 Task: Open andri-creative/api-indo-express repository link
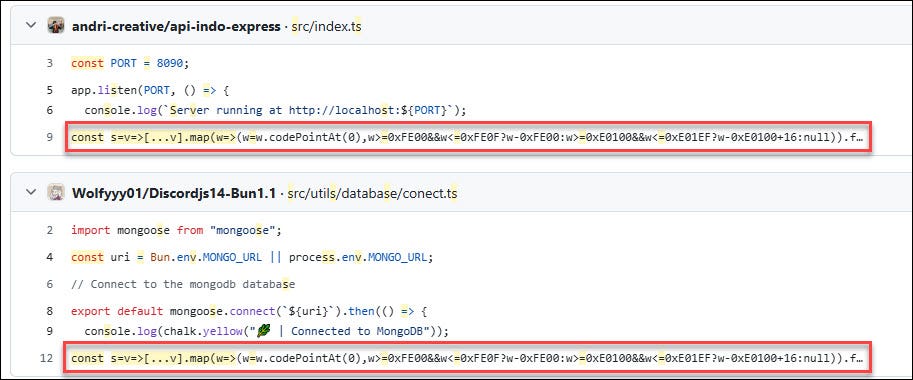(x=176, y=27)
